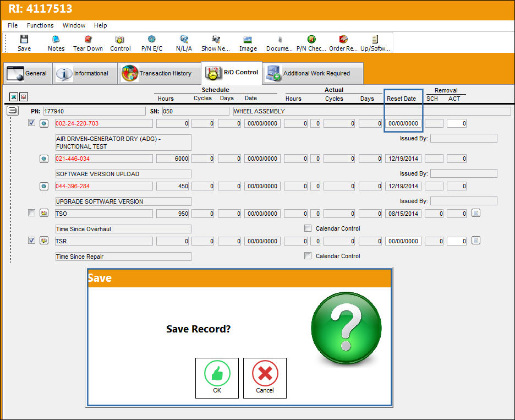Open the Additional Work Required tab
Image resolution: width=515 pixels, height=420 pixels.
pyautogui.click(x=313, y=73)
